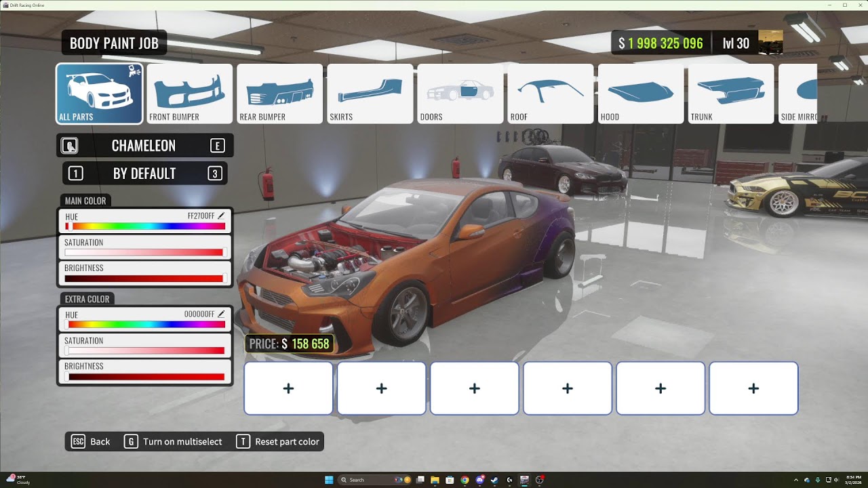Open Task View in taskbar

[420, 480]
